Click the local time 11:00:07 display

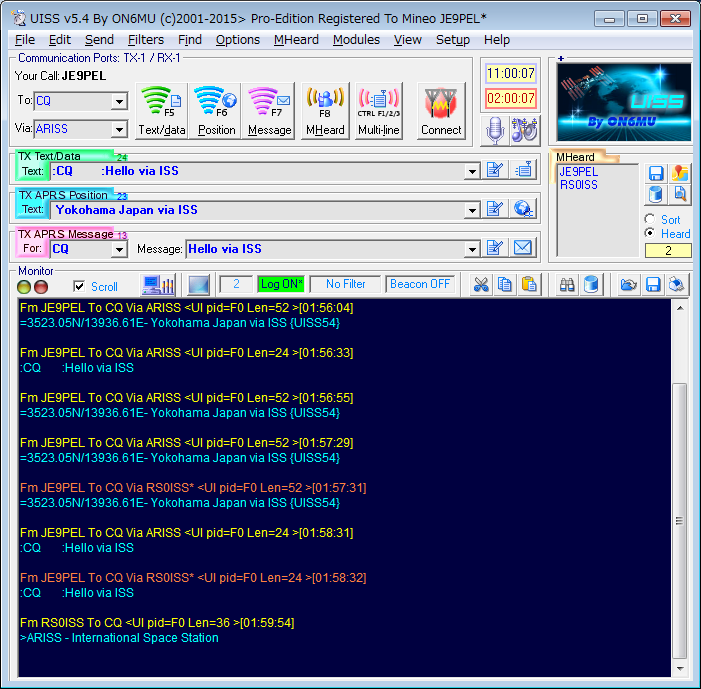510,73
